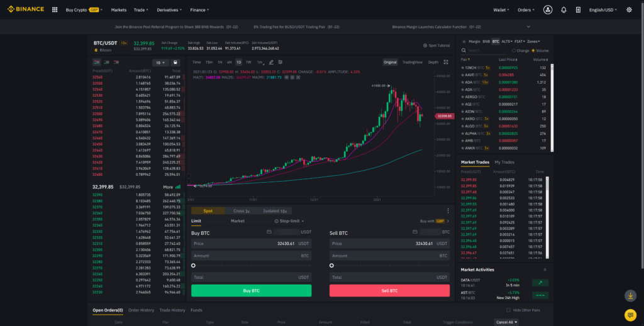644x326 pixels.
Task: Open the My Trades tab
Action: pos(504,163)
